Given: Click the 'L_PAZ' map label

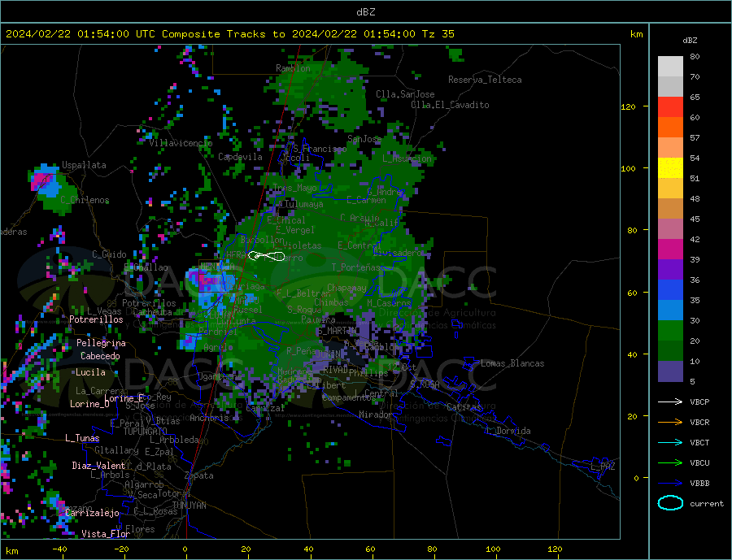Looking at the screenshot, I should click(x=603, y=467).
